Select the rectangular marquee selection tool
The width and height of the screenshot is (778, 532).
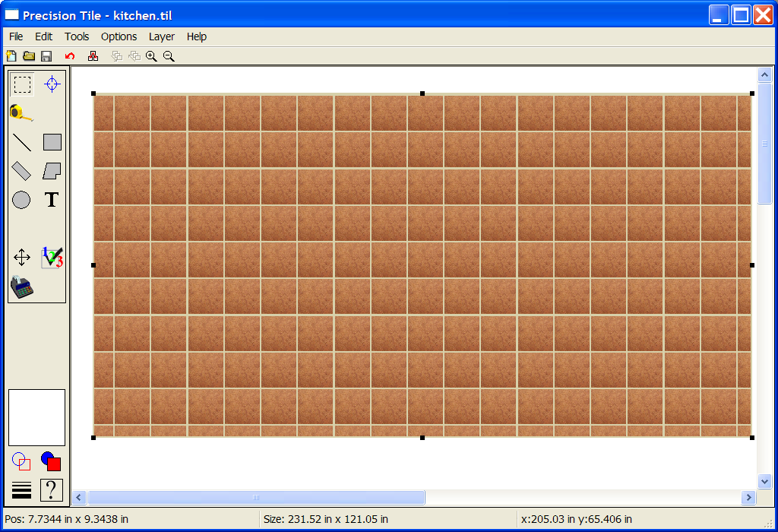22,84
